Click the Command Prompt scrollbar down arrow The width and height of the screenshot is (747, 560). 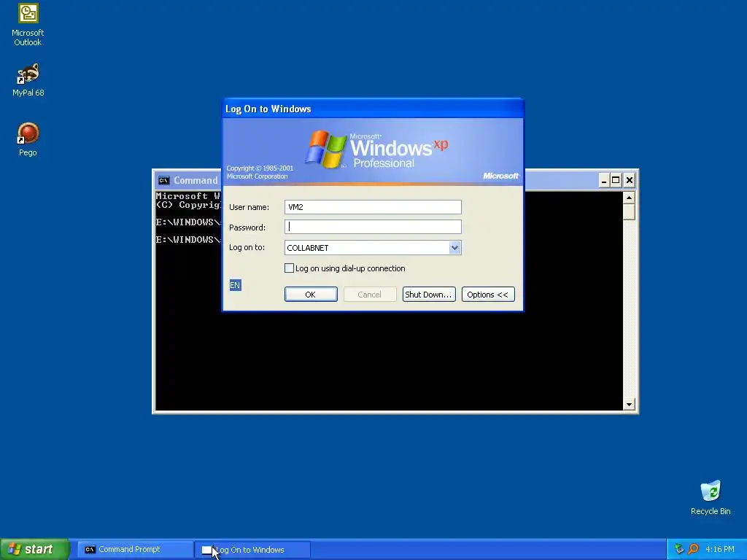[629, 404]
